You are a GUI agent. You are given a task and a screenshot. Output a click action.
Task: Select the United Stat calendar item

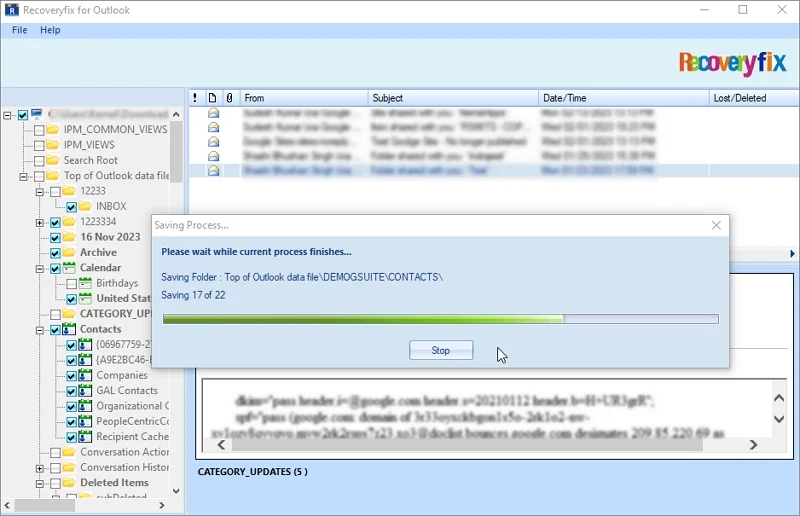[x=123, y=298]
